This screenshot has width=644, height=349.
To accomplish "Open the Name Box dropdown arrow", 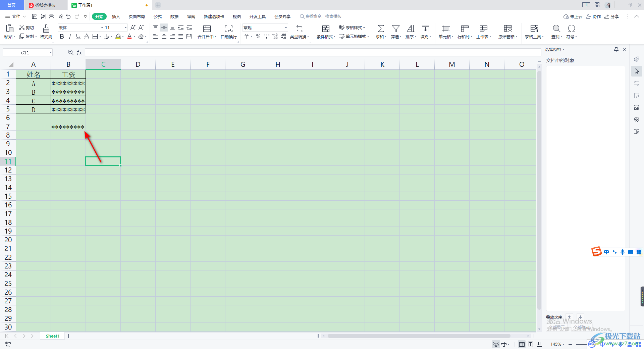I will coord(51,52).
